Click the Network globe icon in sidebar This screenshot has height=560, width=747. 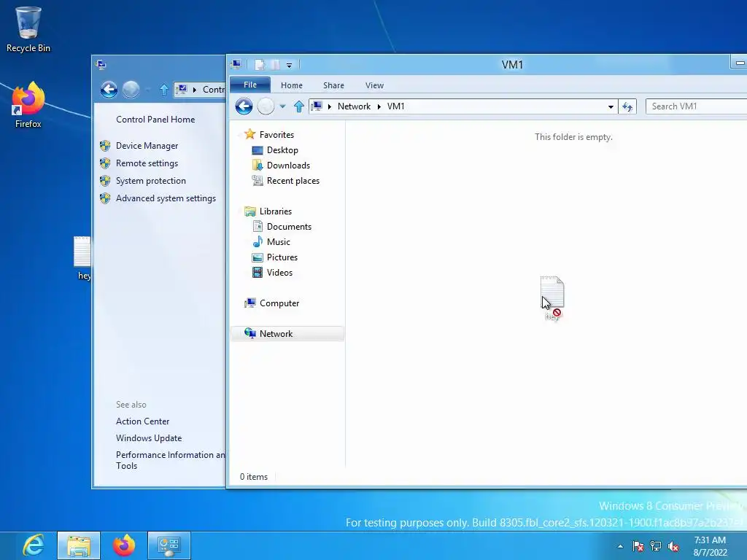249,333
